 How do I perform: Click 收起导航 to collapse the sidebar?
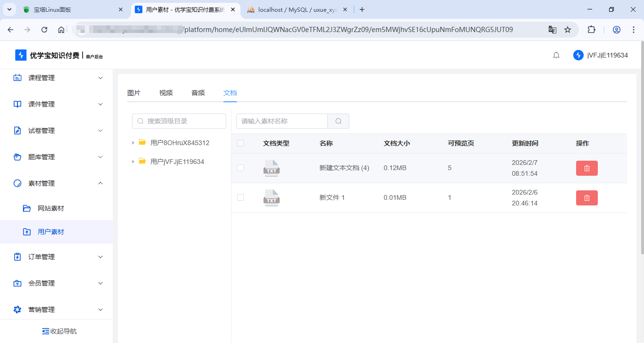(x=59, y=331)
